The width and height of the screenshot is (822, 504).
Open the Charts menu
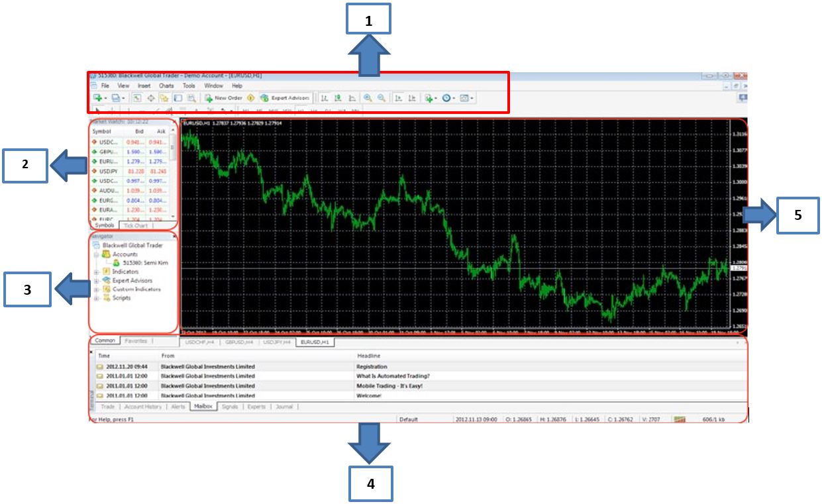166,86
